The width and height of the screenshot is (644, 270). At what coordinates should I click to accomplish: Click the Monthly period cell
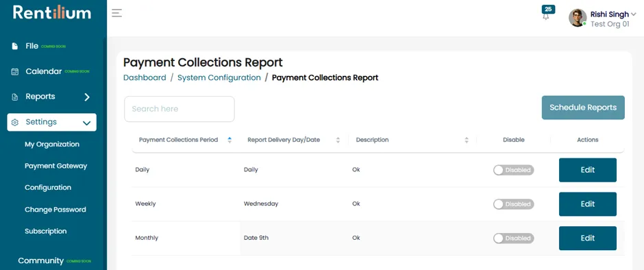tap(147, 238)
